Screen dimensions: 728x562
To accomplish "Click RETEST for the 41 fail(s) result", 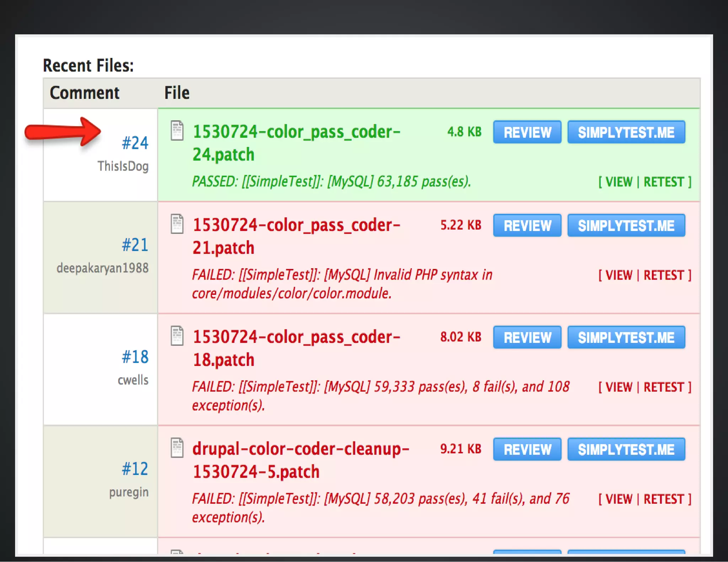I will pyautogui.click(x=663, y=499).
